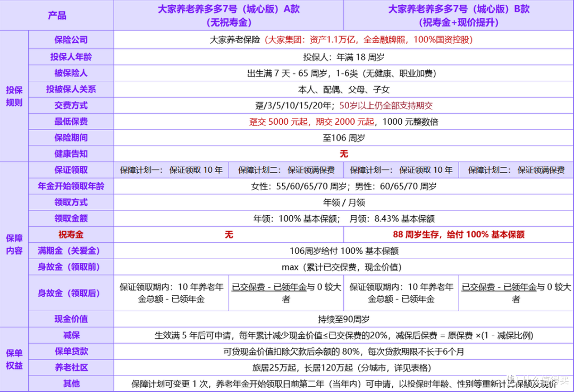Click the 满期金(关爱金) row label

71,251
